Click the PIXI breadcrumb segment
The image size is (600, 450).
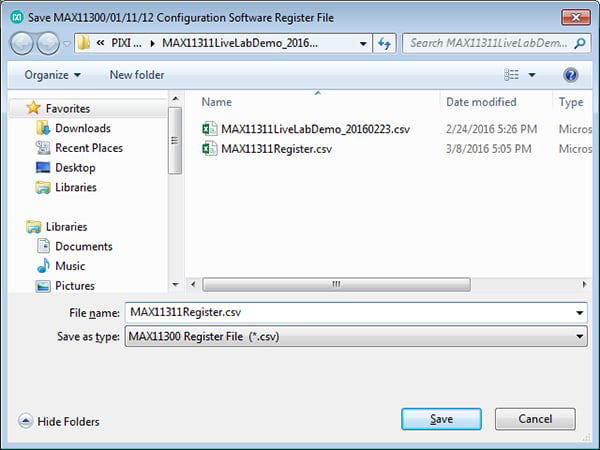126,43
